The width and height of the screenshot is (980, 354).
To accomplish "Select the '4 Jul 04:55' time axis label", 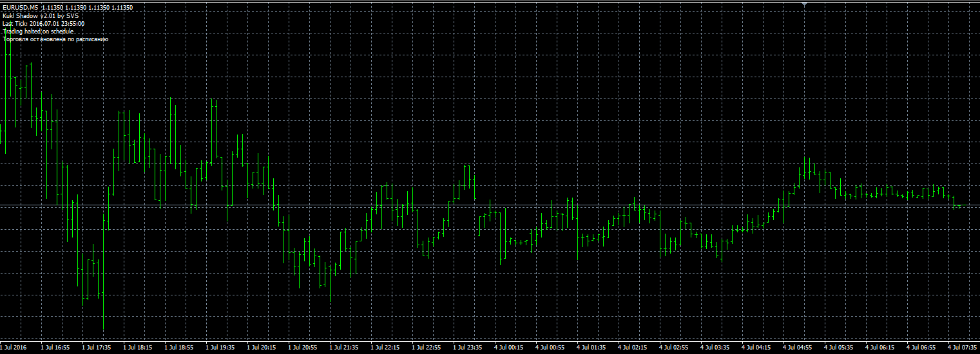I will click(797, 348).
